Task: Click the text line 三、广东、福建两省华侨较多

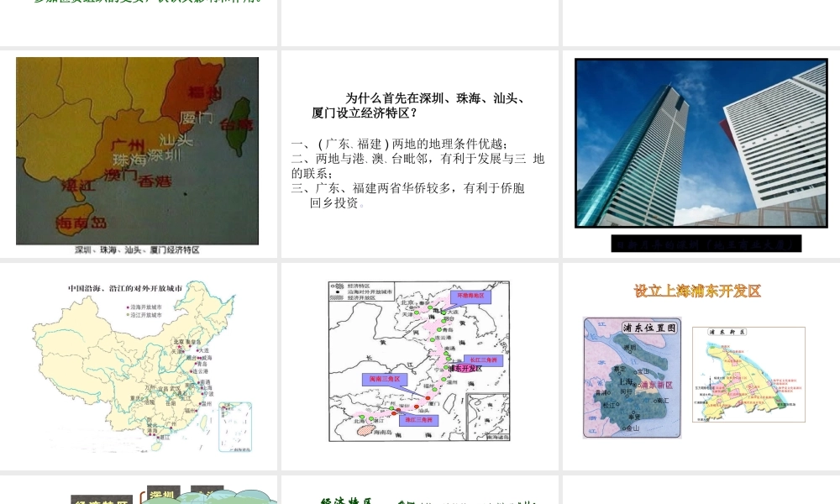Action: [x=407, y=188]
